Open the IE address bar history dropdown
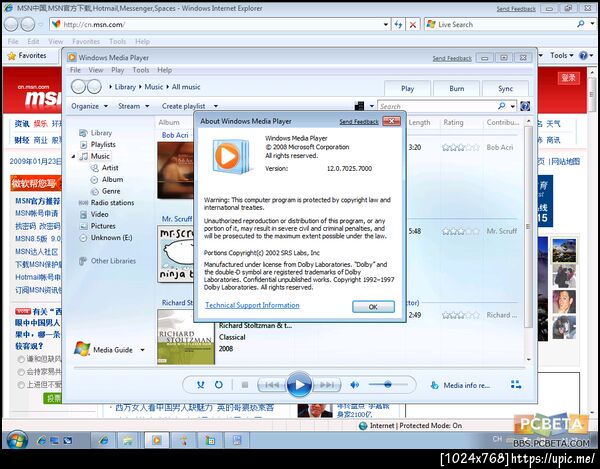Image resolution: width=600 pixels, height=469 pixels. [x=385, y=24]
